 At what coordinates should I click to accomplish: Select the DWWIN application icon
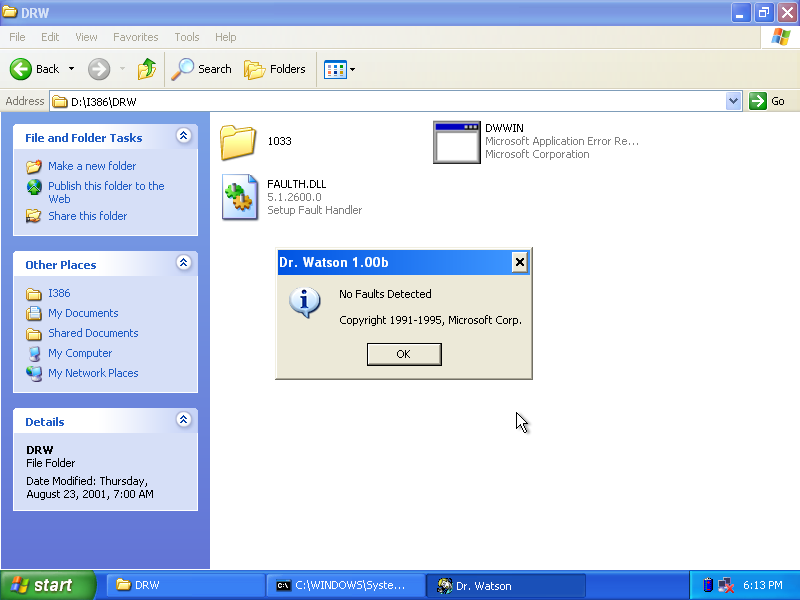click(457, 141)
